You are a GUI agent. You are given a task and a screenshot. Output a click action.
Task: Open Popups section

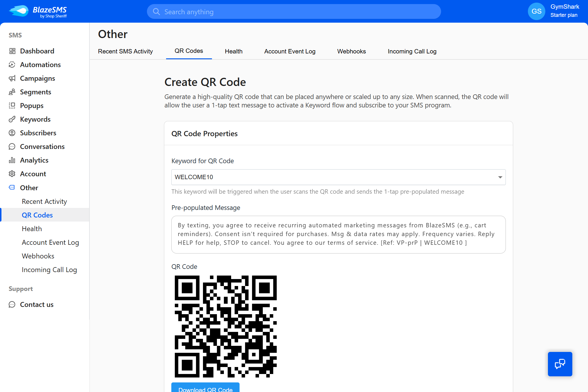coord(32,106)
